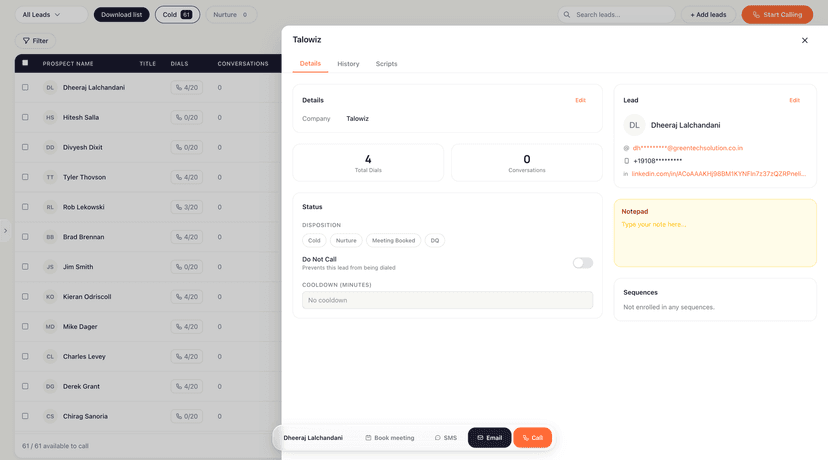
Task: Check the box for Mike Dager row
Action: (x=25, y=326)
